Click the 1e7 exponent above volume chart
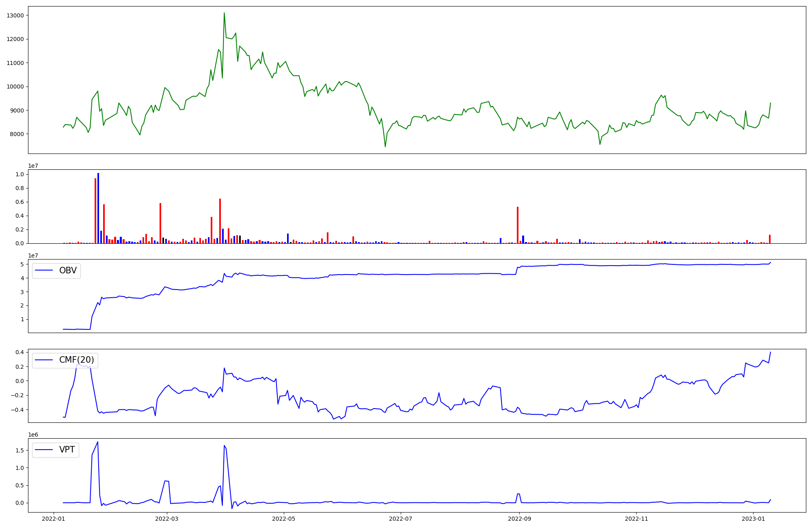Viewport: 812px width, 528px height. click(x=33, y=166)
